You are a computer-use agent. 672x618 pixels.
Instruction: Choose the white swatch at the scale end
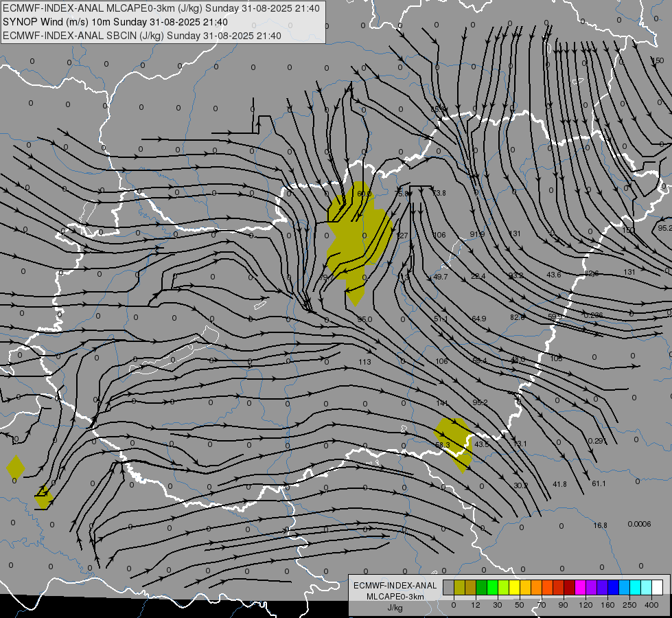point(658,588)
